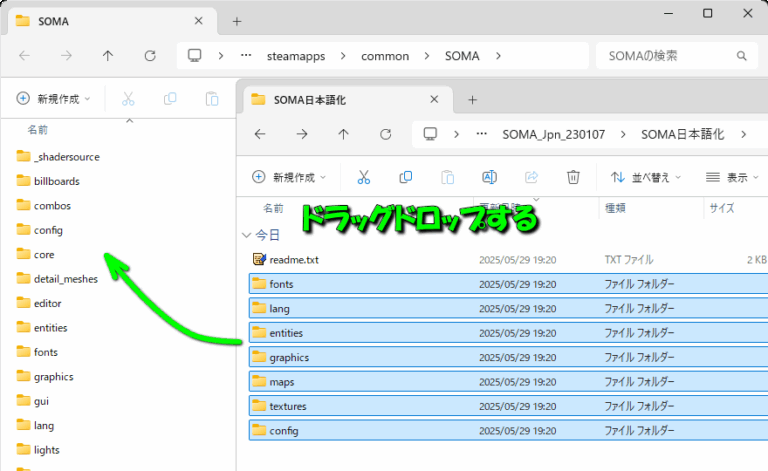Click the Copy icon in SOMA日本語化 toolbar
Viewport: 768px width, 471px height.
pyautogui.click(x=405, y=177)
